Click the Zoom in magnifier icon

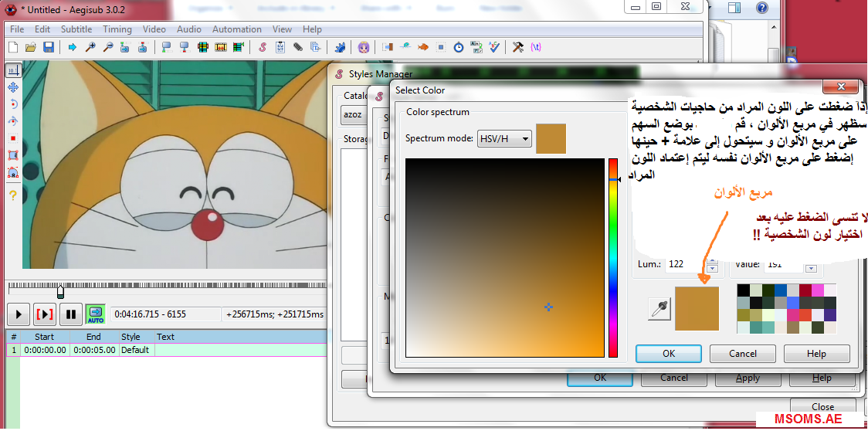coord(90,47)
